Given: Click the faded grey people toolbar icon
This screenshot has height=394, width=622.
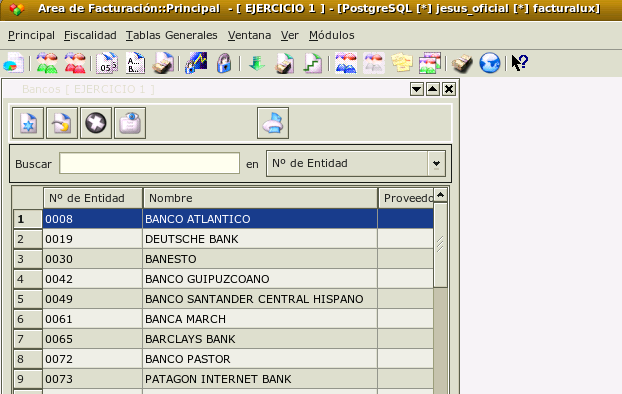Looking at the screenshot, I should 374,63.
